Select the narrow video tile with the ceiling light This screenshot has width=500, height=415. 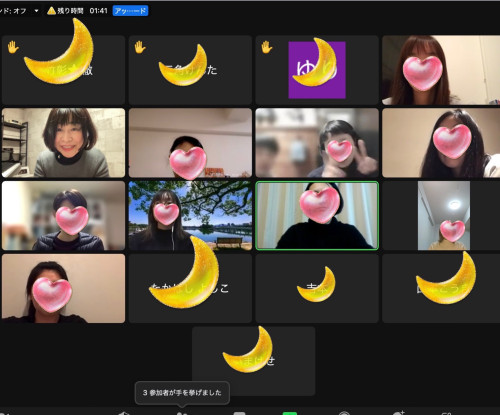(444, 215)
